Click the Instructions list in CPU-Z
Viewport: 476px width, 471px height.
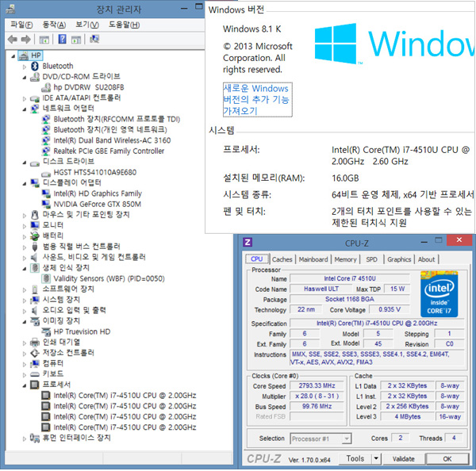coord(377,358)
